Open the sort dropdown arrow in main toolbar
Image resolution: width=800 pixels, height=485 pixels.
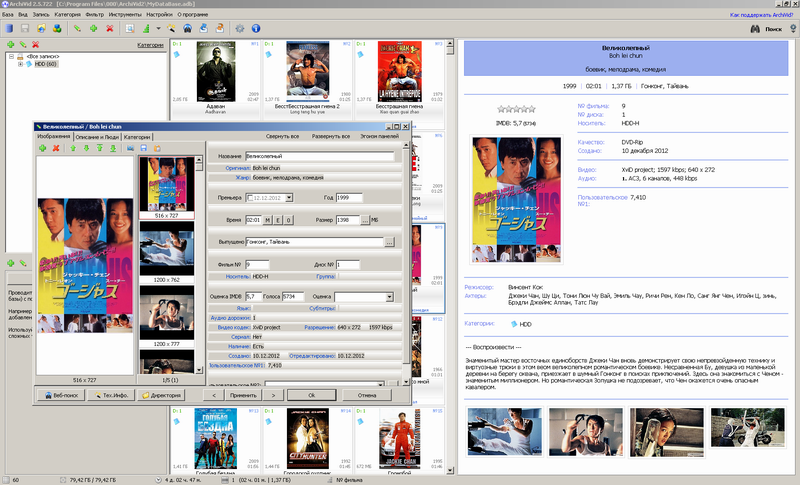[x=158, y=29]
